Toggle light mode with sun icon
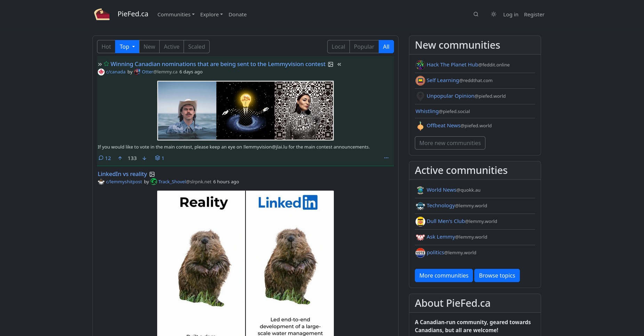Image resolution: width=644 pixels, height=336 pixels. (x=493, y=14)
